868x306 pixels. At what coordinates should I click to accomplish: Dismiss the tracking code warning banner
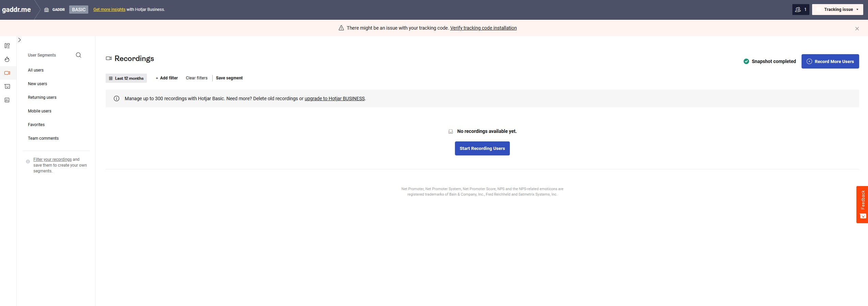(x=857, y=29)
